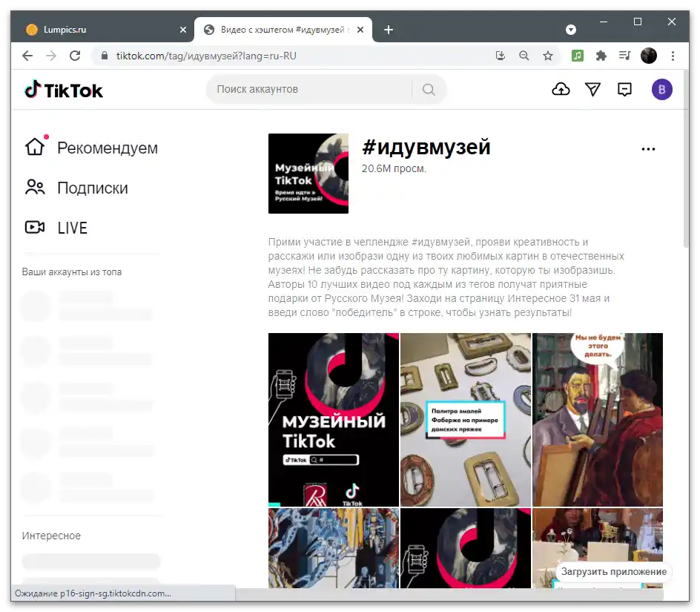Open the Подписки feed

[77, 188]
